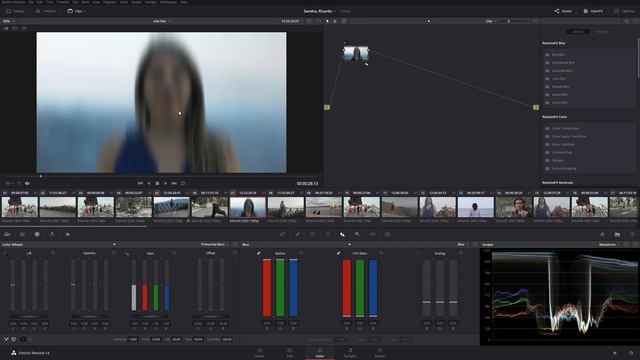Open the Power Window palette
This screenshot has height=360, width=640.
tap(313, 235)
